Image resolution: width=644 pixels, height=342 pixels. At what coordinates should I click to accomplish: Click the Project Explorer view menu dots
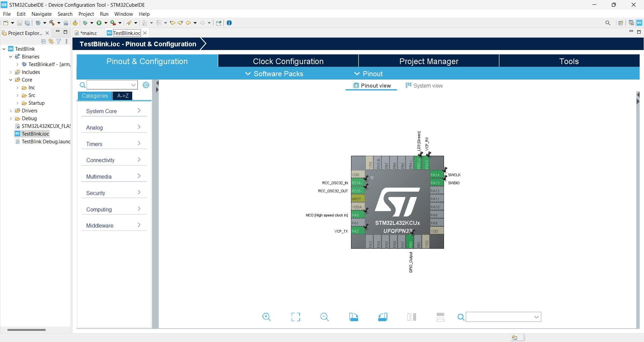66,41
